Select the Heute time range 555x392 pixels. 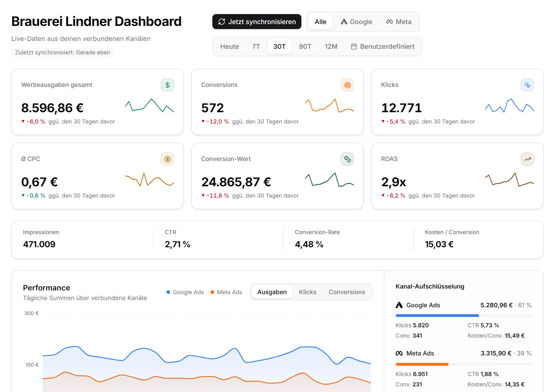pyautogui.click(x=229, y=46)
